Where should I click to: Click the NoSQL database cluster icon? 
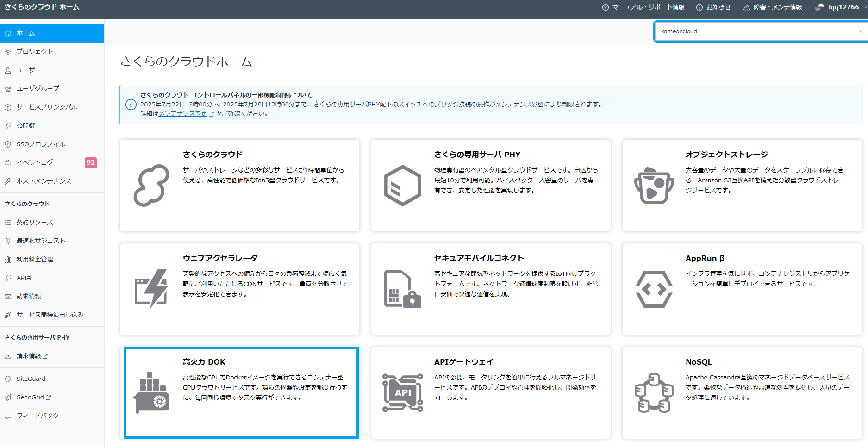[654, 393]
